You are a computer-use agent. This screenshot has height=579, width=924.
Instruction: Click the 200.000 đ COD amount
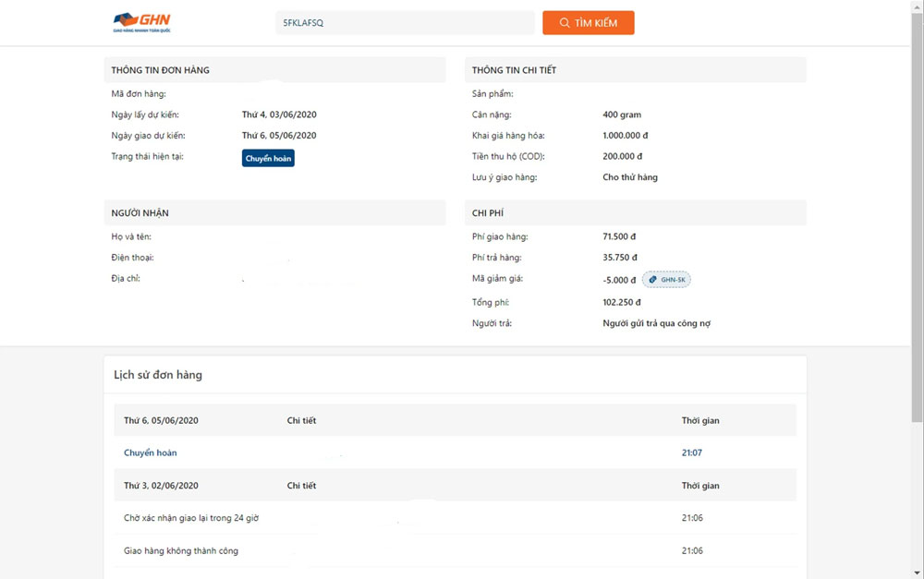(622, 156)
